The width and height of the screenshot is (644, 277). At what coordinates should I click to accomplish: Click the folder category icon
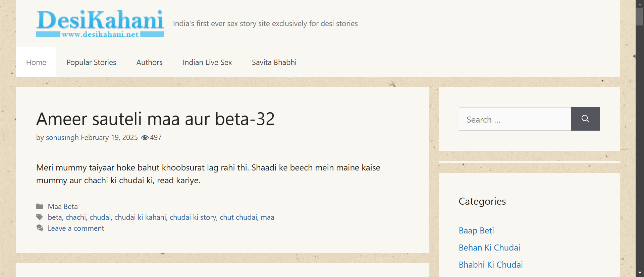[40, 206]
